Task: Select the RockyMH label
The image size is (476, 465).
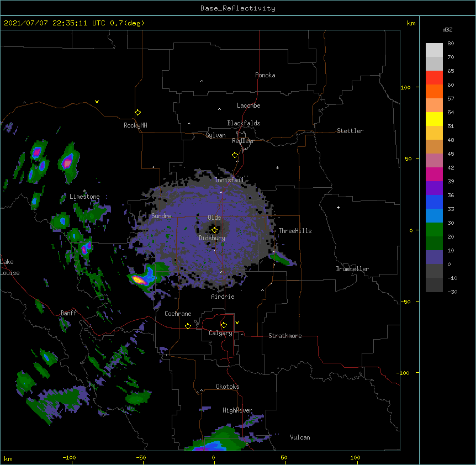Action: click(x=135, y=125)
